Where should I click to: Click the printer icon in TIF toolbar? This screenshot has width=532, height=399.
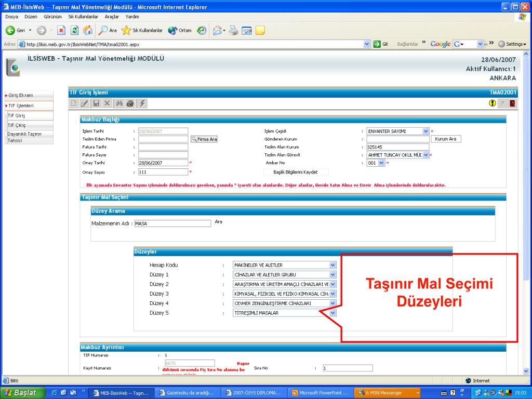(130, 103)
